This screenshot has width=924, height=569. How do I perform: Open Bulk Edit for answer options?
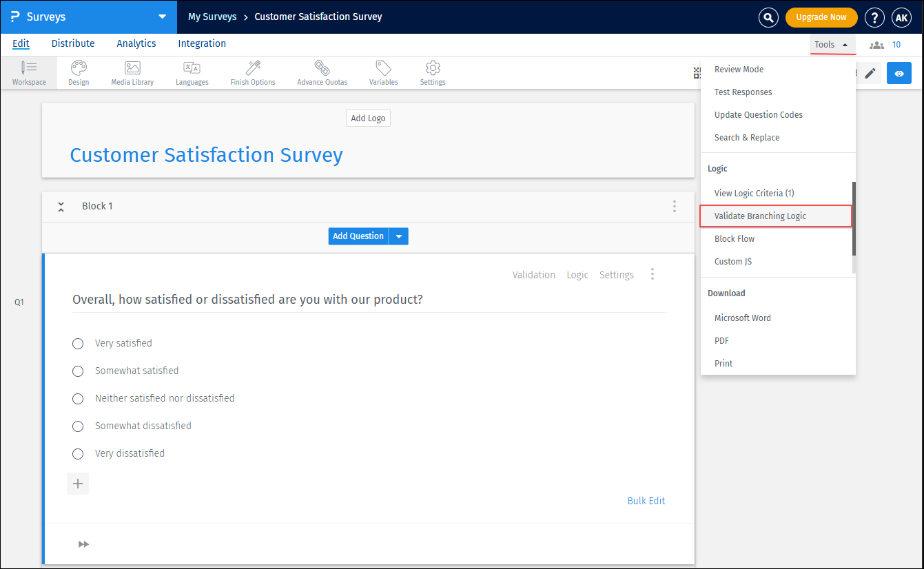pos(646,500)
